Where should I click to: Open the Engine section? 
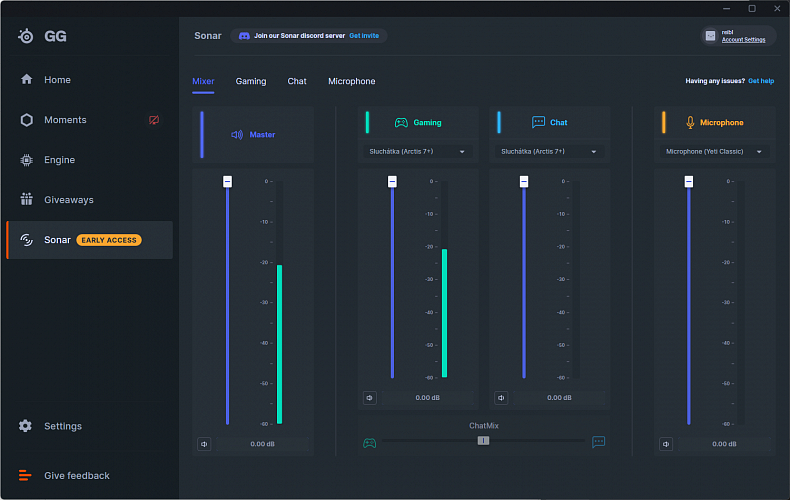click(x=59, y=160)
